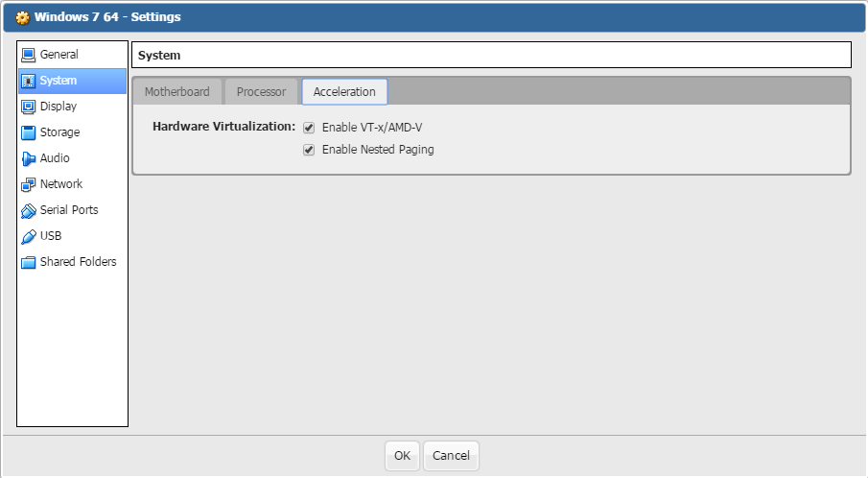
Task: Uncheck the Enable Nested Paging checkbox
Action: tap(309, 150)
